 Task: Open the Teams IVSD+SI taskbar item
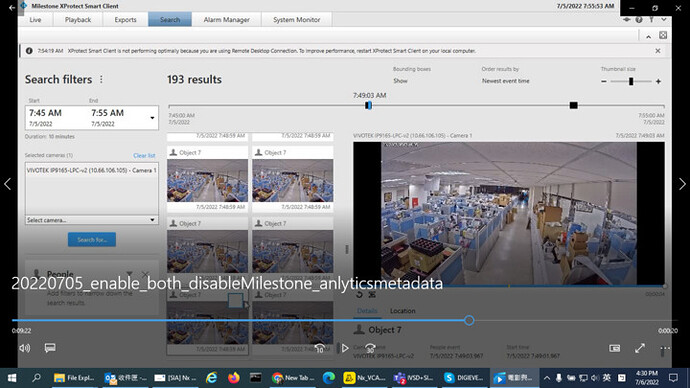414,378
